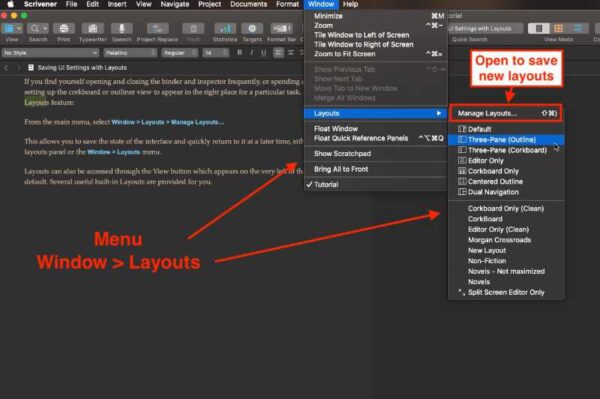Click the Print toolbar icon

coord(64,29)
